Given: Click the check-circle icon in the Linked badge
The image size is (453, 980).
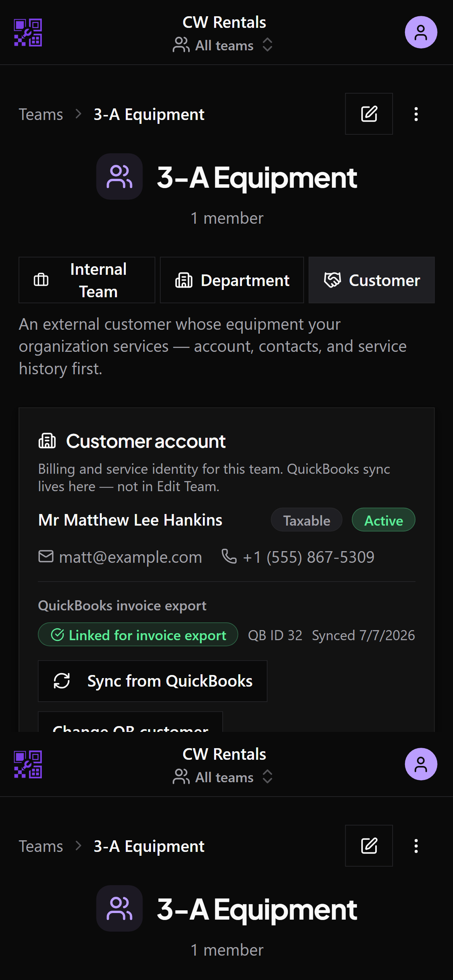Looking at the screenshot, I should [x=58, y=635].
